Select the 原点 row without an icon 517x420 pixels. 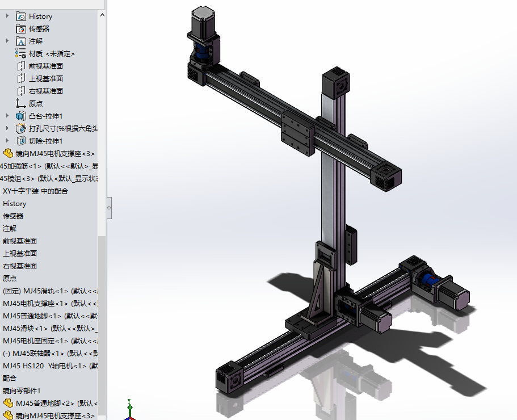tap(10, 279)
